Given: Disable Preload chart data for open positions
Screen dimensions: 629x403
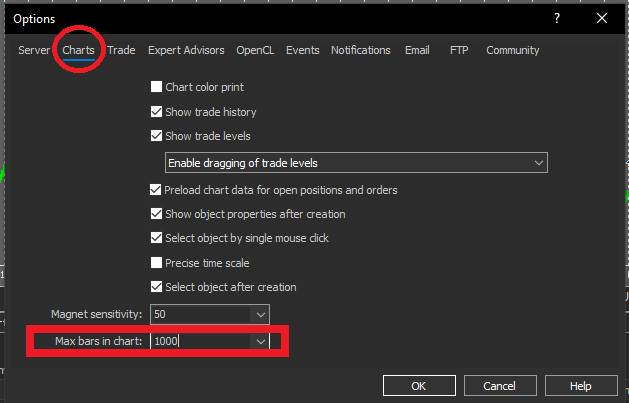Looking at the screenshot, I should (x=156, y=190).
